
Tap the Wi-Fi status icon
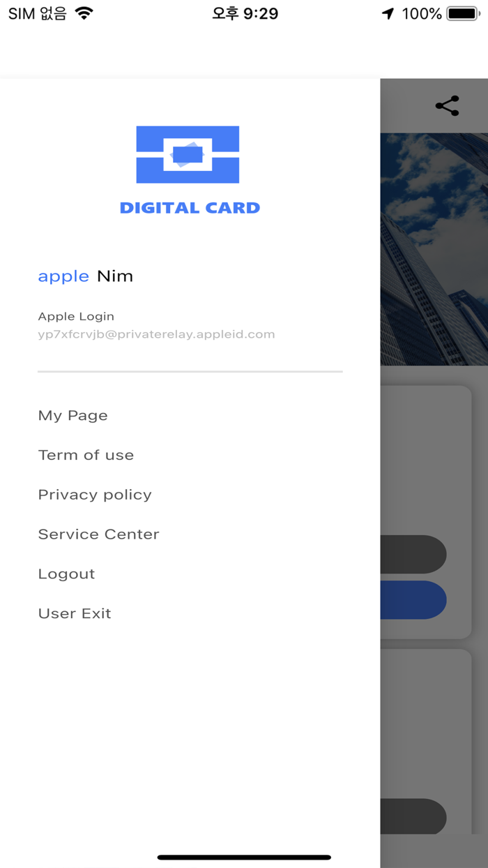coord(84,13)
